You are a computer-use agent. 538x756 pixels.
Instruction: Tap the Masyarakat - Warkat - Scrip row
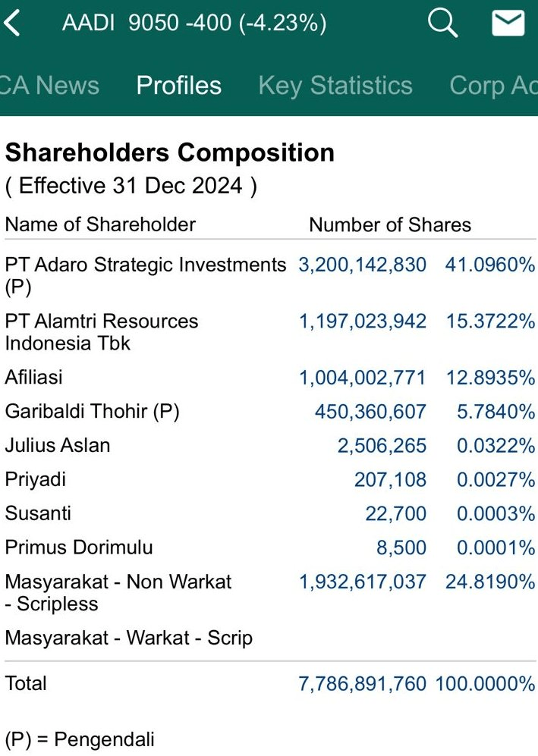128,638
